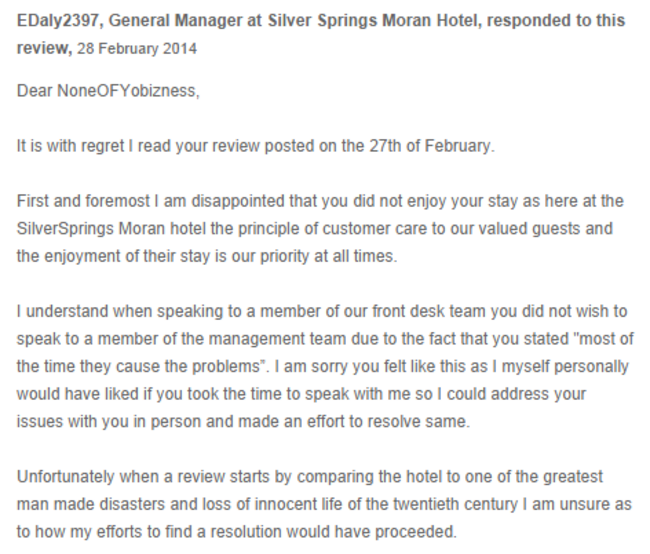Click the word Unfortunately in the last paragraph

click(x=65, y=476)
